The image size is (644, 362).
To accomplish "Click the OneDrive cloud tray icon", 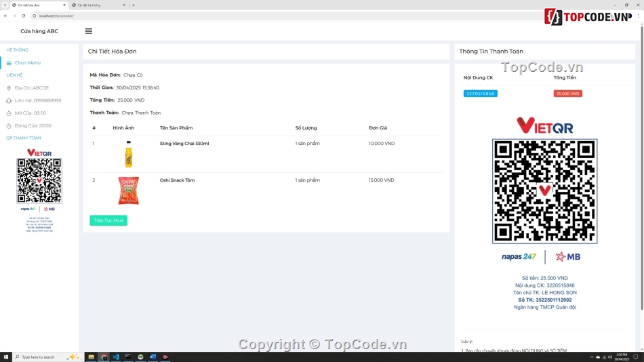I will click(x=598, y=357).
